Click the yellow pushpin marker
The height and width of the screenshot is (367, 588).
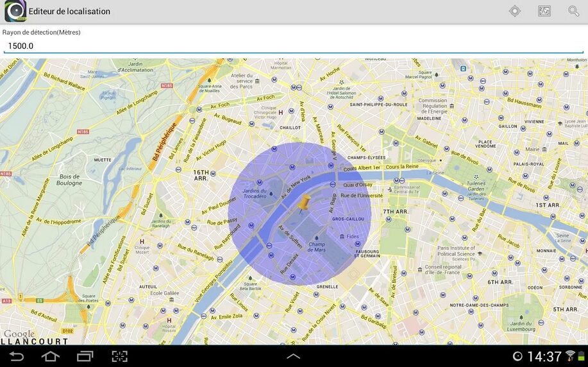point(303,204)
